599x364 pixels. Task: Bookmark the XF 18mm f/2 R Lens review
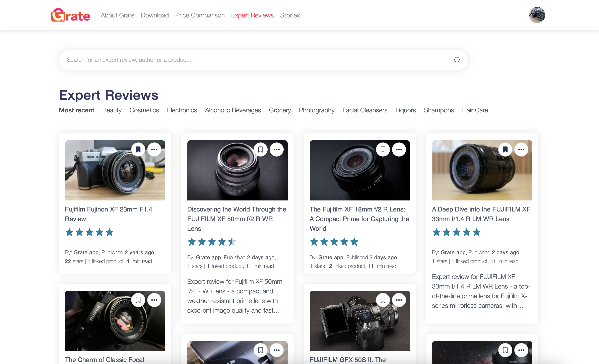(x=383, y=149)
